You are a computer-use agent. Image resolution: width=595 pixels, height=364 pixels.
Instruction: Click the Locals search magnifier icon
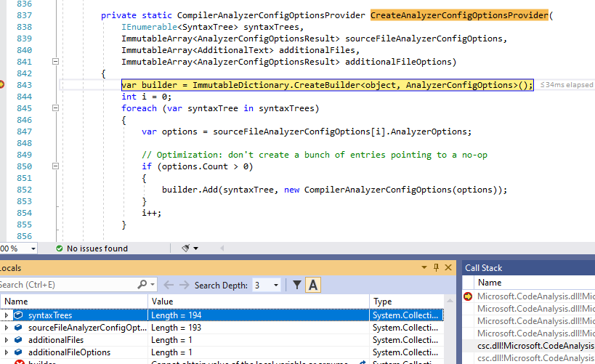(142, 284)
